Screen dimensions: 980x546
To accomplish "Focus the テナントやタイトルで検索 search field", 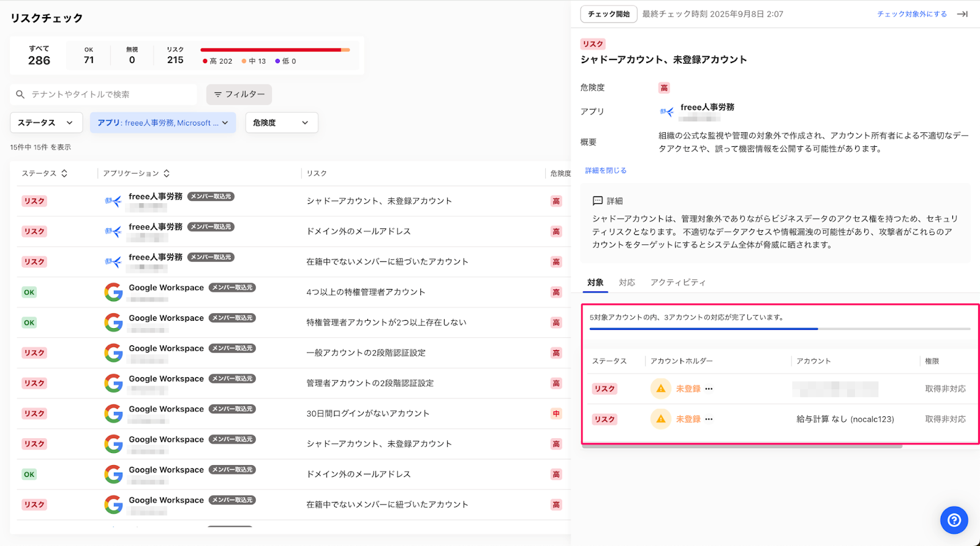I will 103,94.
